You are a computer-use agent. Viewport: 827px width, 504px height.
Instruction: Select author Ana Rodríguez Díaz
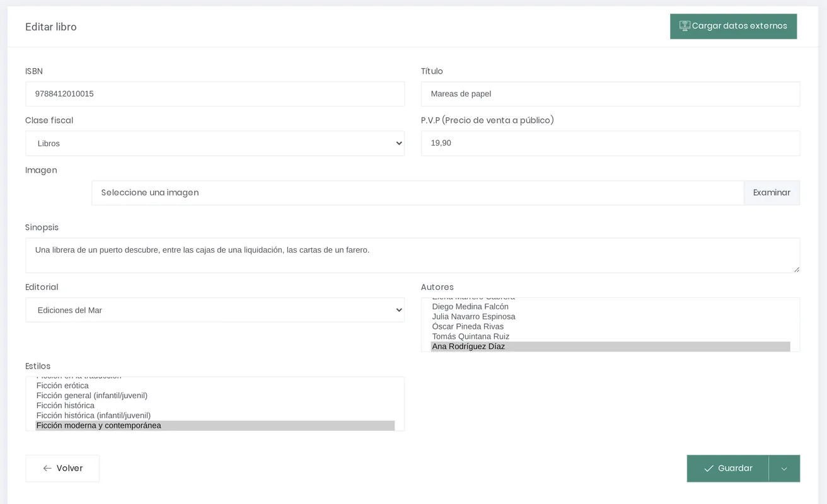pyautogui.click(x=610, y=346)
